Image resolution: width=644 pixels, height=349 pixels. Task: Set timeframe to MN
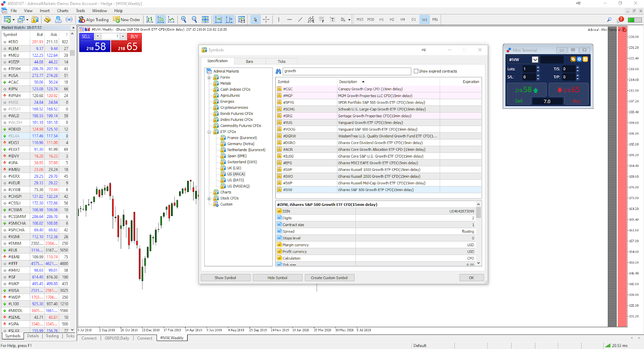tap(435, 19)
